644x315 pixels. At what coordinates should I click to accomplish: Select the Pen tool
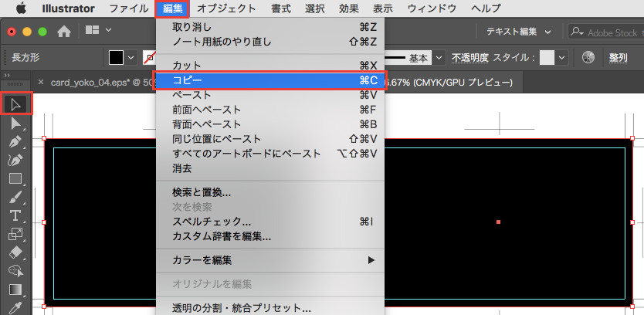(15, 142)
